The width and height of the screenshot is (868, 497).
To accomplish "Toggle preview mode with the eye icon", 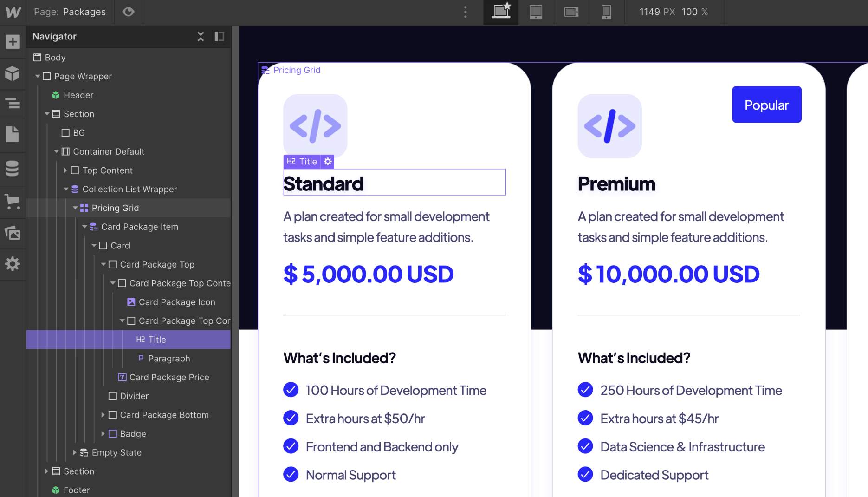I will click(129, 12).
